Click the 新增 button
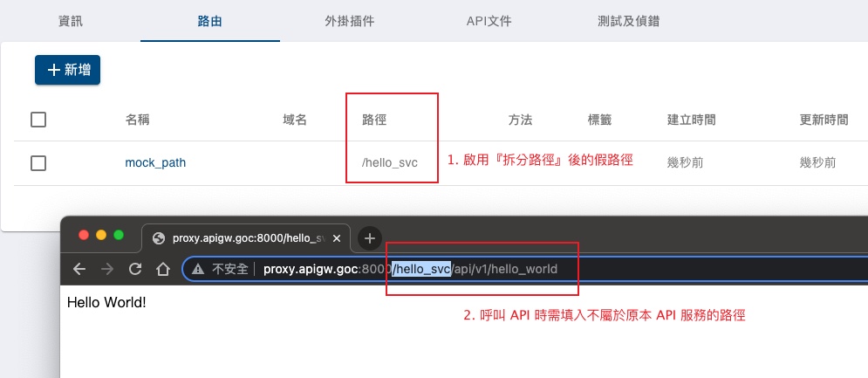This screenshot has width=868, height=378. tap(67, 70)
